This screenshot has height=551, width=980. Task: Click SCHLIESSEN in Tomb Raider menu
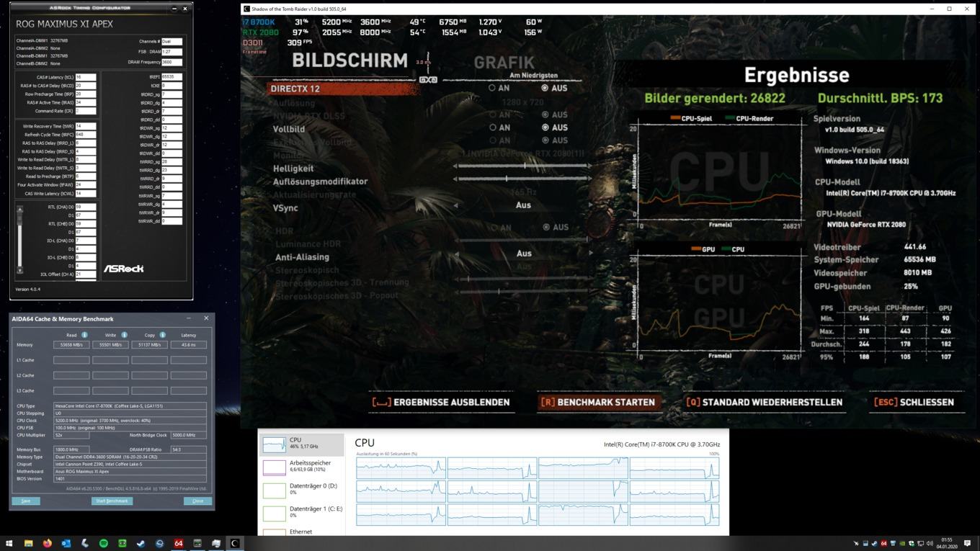click(914, 402)
